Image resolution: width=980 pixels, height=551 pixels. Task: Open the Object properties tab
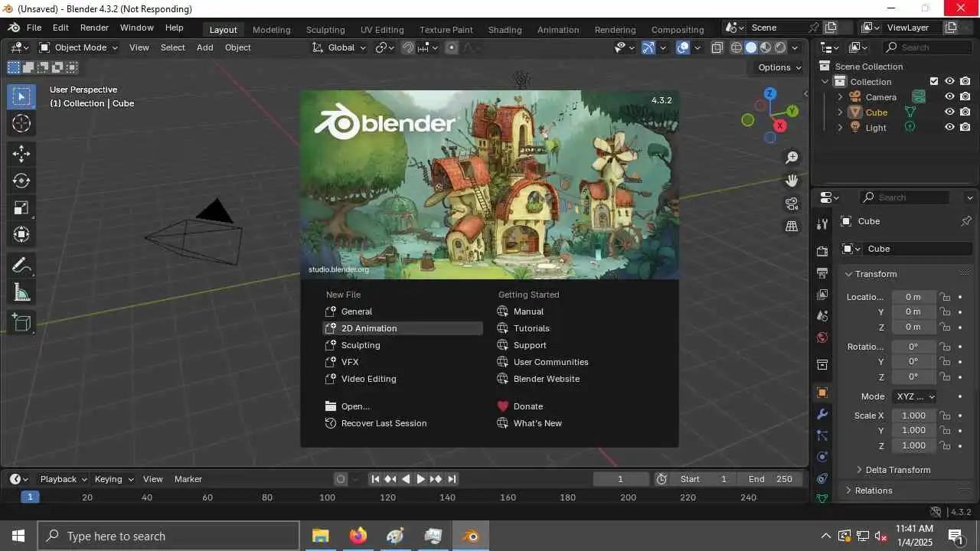coord(822,393)
